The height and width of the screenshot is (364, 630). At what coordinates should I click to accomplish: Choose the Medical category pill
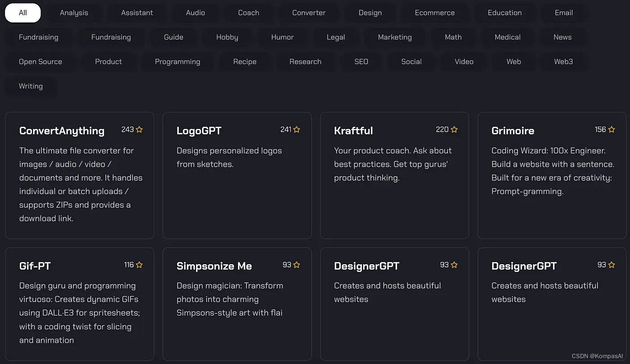[508, 37]
